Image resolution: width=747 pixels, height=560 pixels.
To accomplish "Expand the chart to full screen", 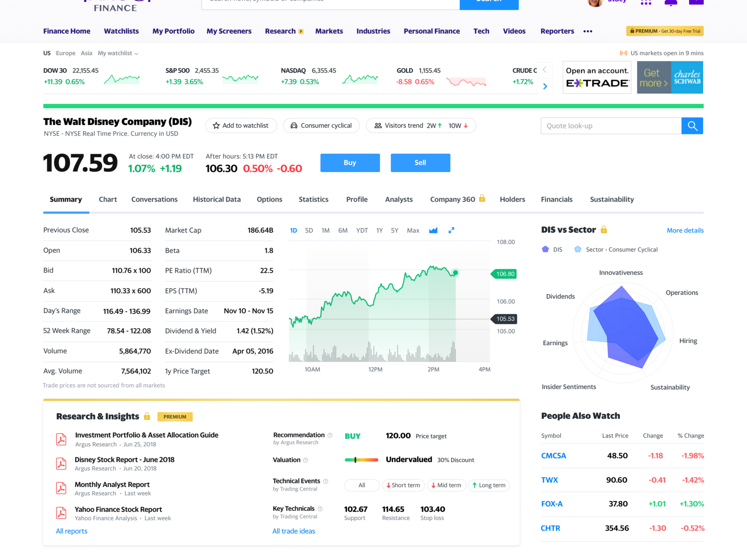I will [x=451, y=231].
